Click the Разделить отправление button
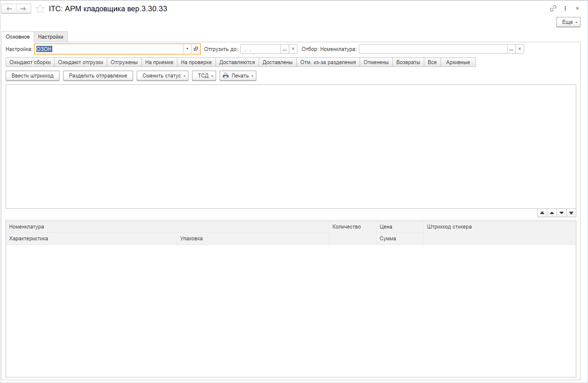Screen dimensions: 588x383 [98, 76]
